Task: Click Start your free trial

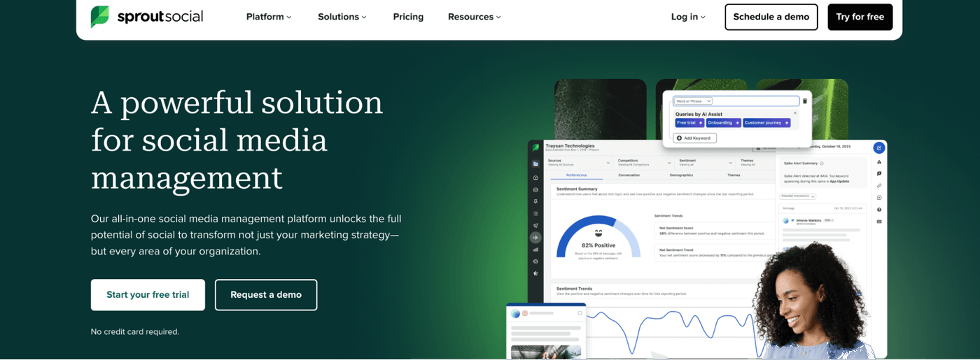Action: 148,295
